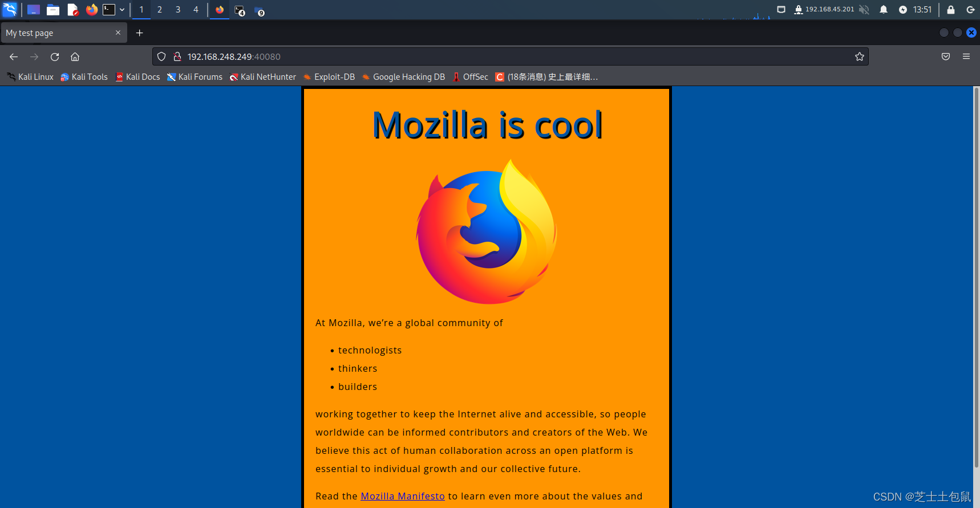This screenshot has width=980, height=508.
Task: Toggle the muted volume tray icon
Action: point(864,10)
